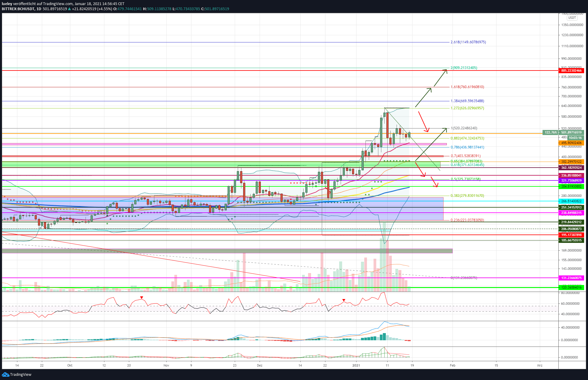Click Fibonacci label 1.272(626.02966957)
Image resolution: width=588 pixels, height=380 pixels.
467,108
